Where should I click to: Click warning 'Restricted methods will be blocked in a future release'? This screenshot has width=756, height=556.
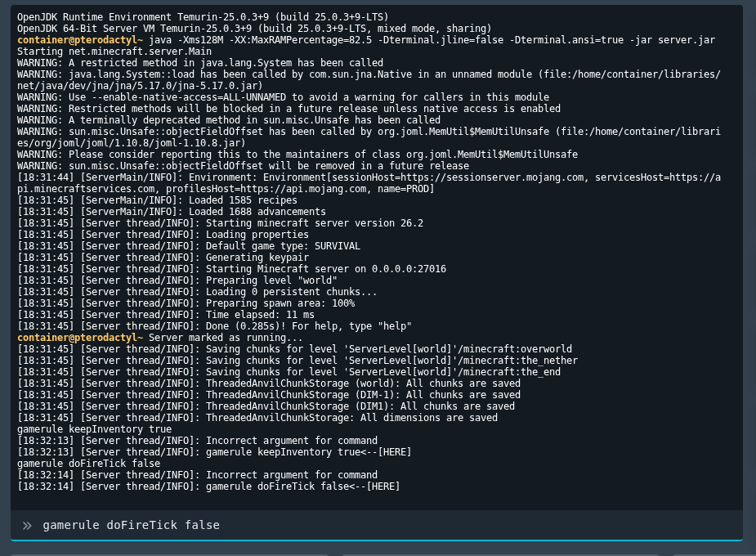tap(289, 109)
